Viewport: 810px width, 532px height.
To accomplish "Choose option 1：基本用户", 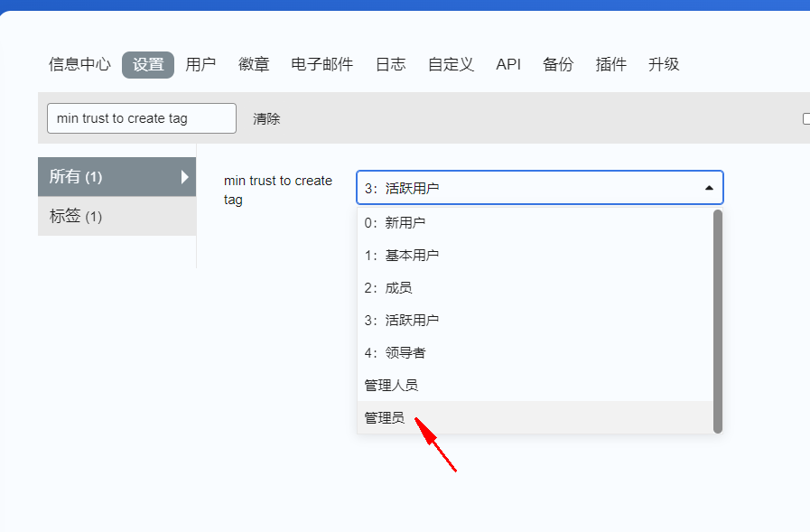I will coord(535,255).
